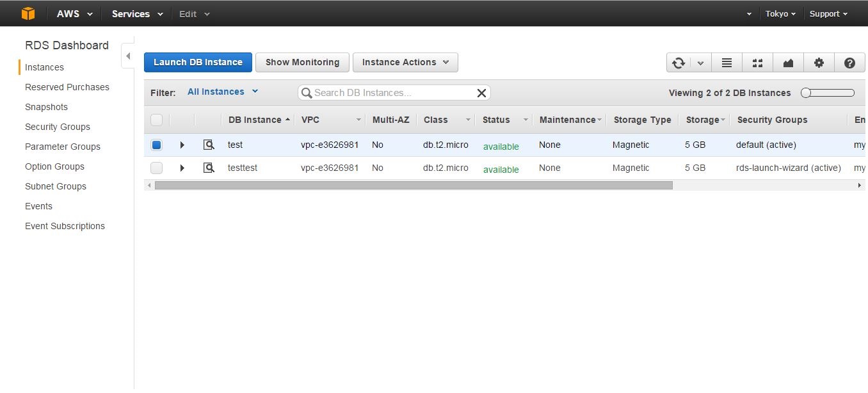The image size is (868, 393).
Task: Open Subnet Groups
Action: [56, 186]
